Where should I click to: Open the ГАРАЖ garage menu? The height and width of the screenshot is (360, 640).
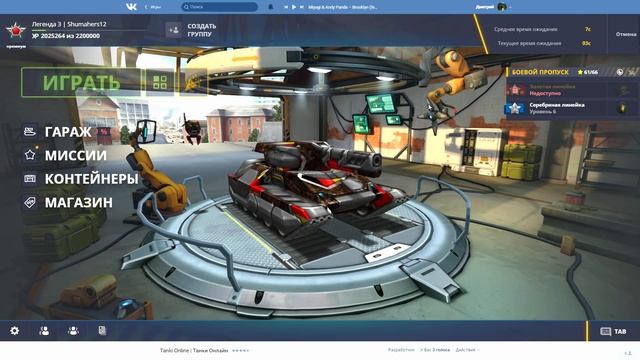click(x=68, y=132)
